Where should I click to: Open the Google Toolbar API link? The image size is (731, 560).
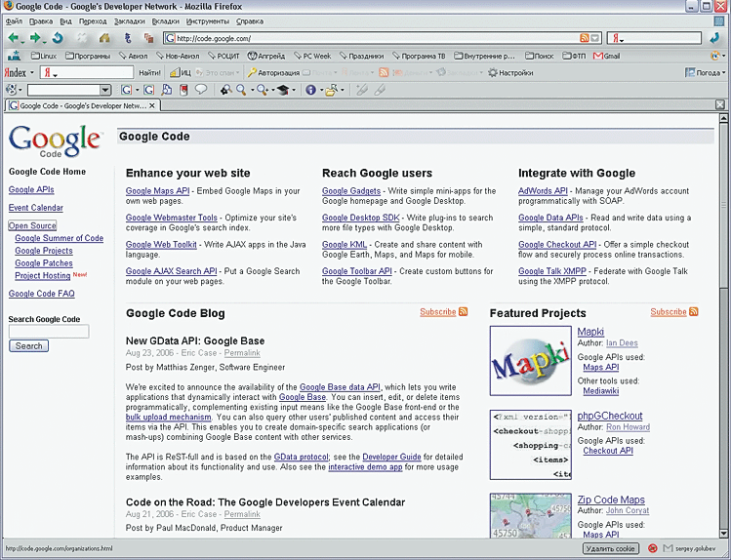[x=357, y=271]
